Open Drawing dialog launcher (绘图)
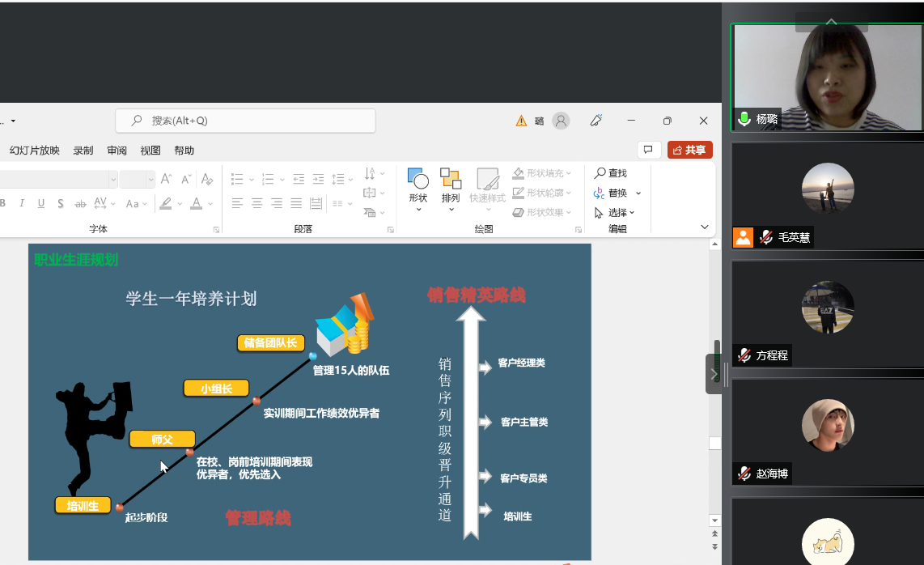Screen dimensions: 924x565 coord(578,229)
